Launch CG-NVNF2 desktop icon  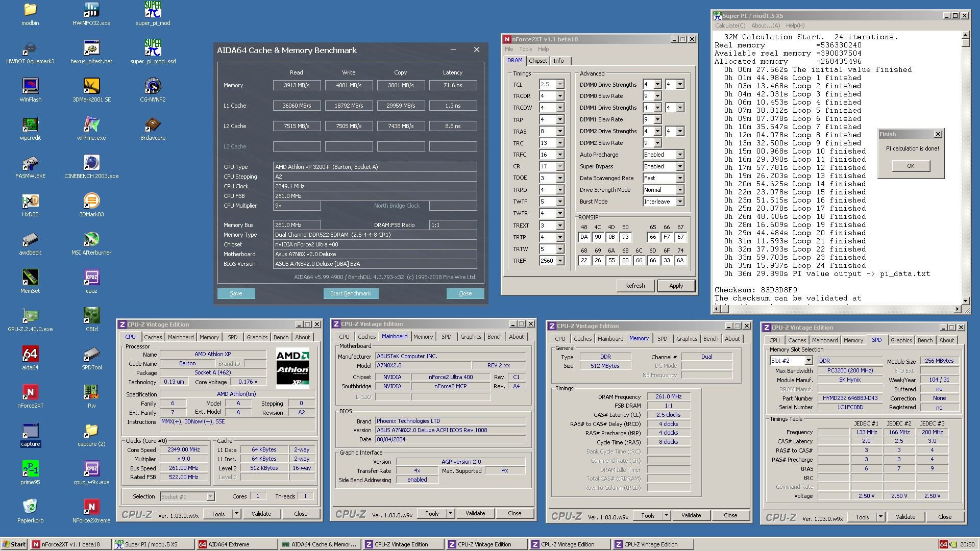tap(153, 90)
